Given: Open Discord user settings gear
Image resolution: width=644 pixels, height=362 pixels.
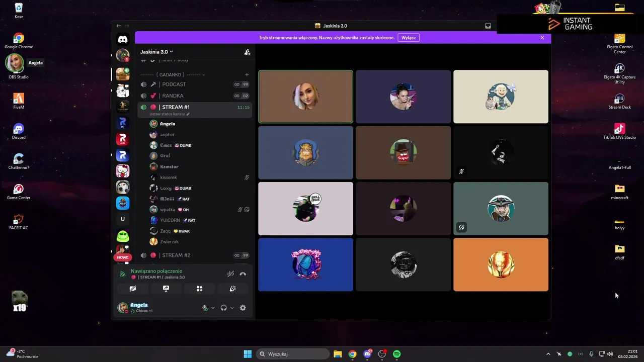Looking at the screenshot, I should point(243,308).
